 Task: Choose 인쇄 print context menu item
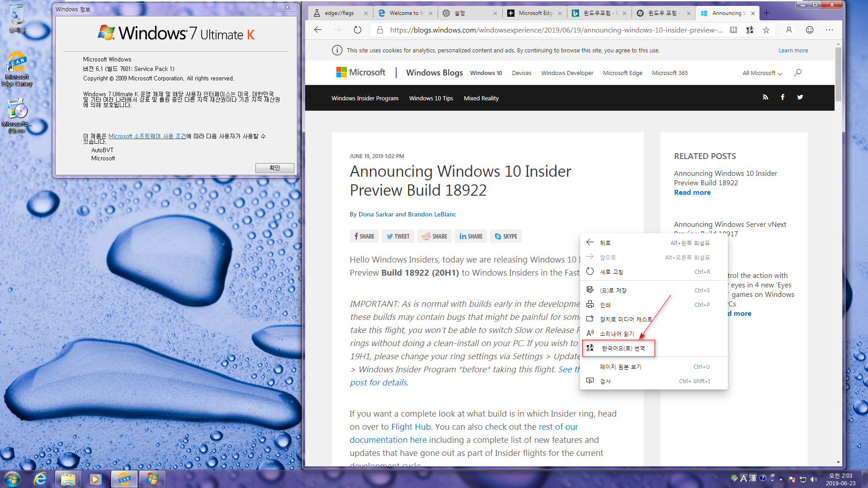click(654, 305)
